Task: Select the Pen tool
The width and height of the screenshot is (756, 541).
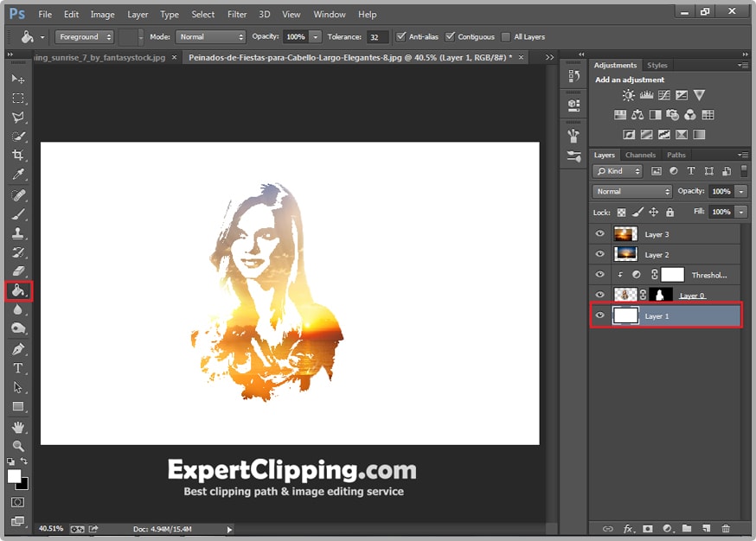Action: tap(18, 349)
